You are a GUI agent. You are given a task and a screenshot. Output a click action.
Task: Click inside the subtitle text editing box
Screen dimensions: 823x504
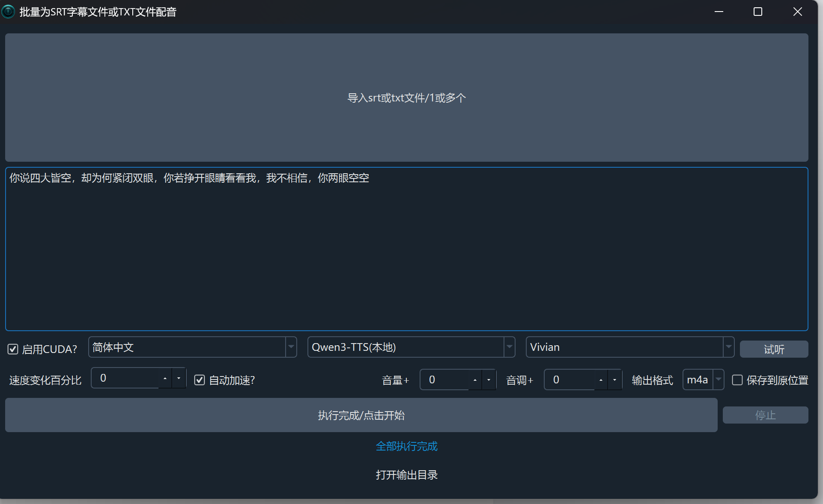406,257
